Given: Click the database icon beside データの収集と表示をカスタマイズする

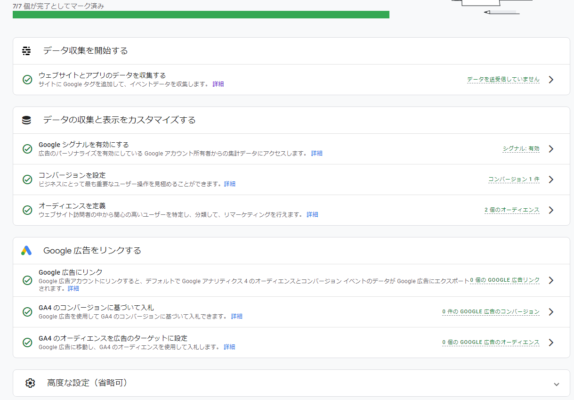Looking at the screenshot, I should coord(26,120).
